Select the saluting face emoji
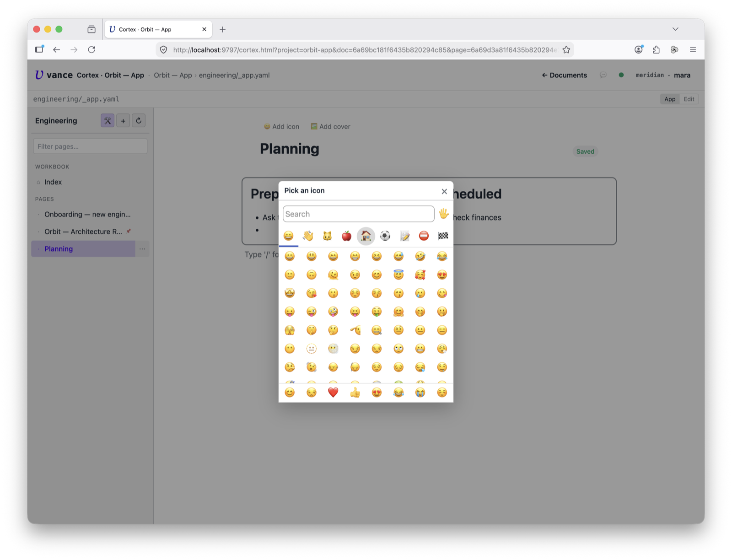This screenshot has height=560, width=732. [x=355, y=330]
